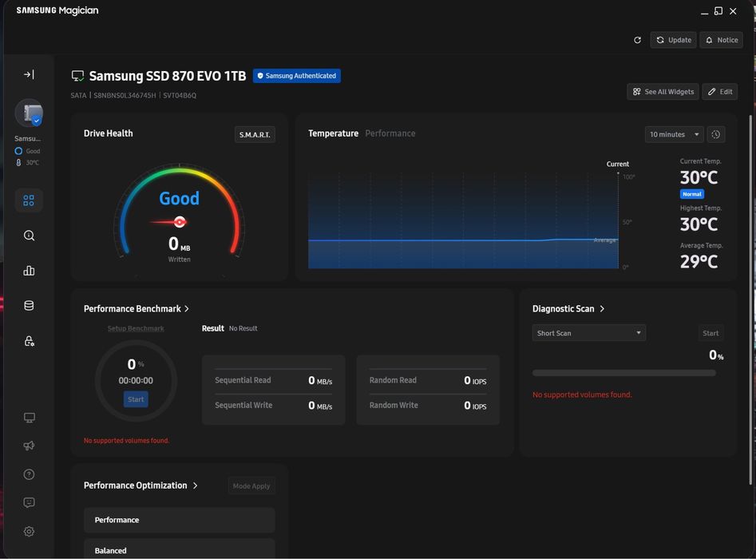Select the Balanced optimization mode
Viewport: 756px width, 559px height.
click(x=180, y=549)
